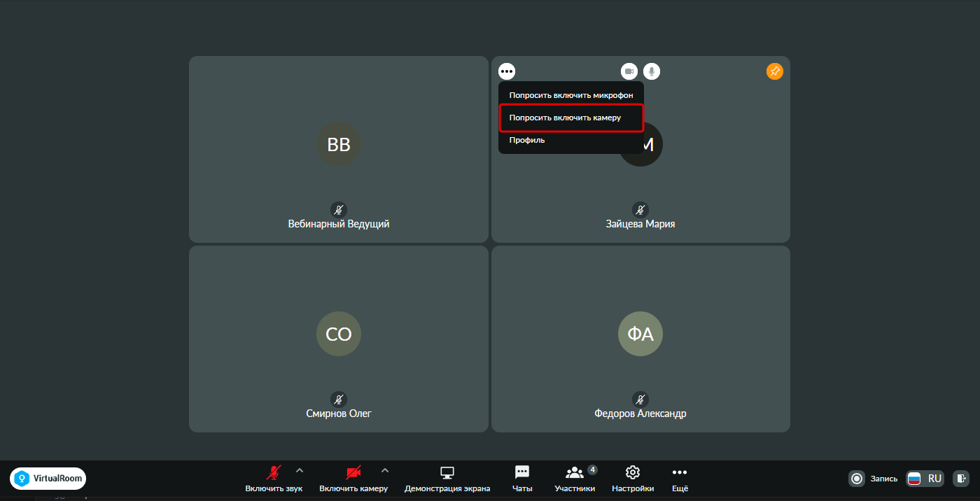Start recording with Запись button

pyautogui.click(x=873, y=479)
